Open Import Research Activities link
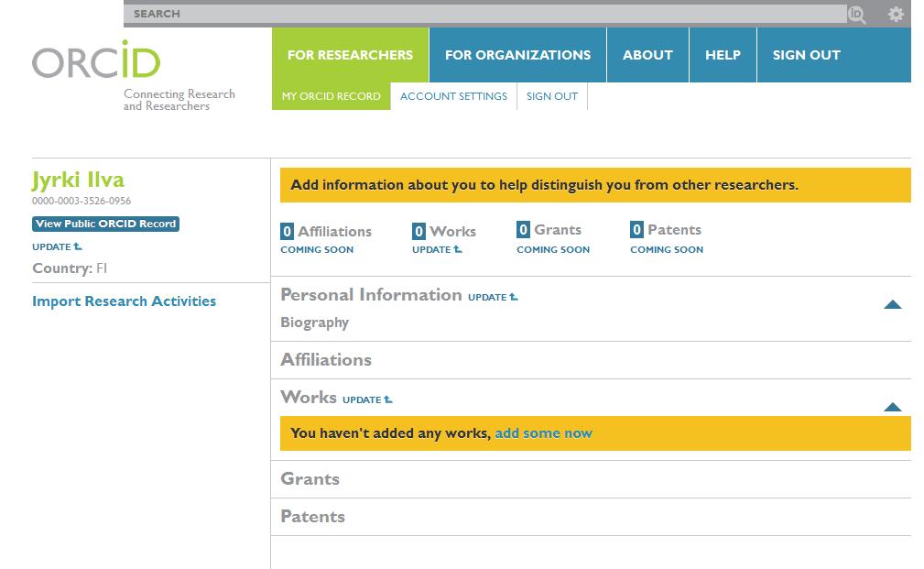This screenshot has height=569, width=924. click(x=125, y=301)
